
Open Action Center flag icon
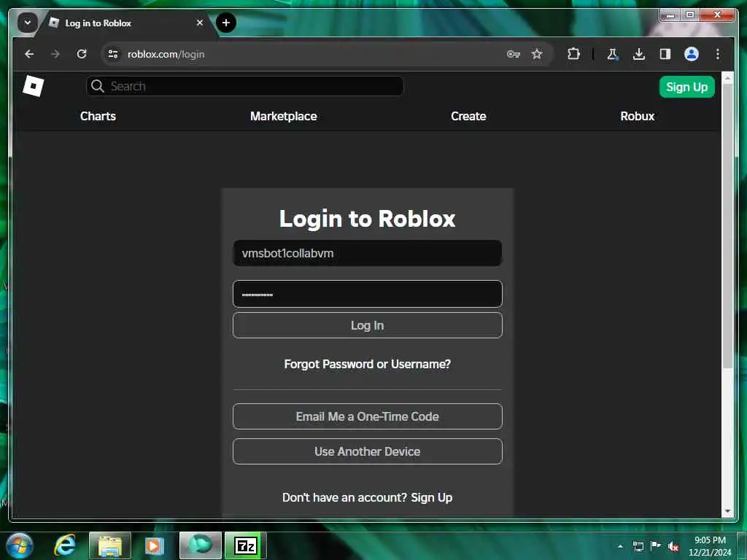pyautogui.click(x=656, y=545)
